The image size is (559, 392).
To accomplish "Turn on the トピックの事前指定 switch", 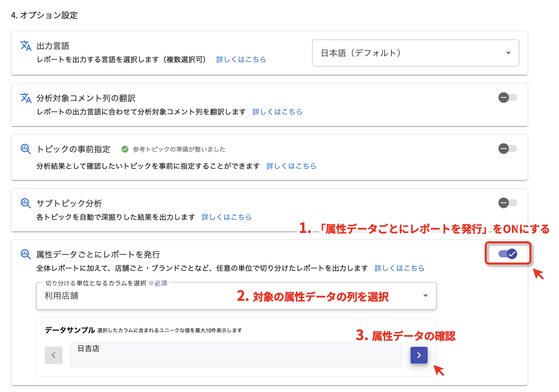I will pyautogui.click(x=507, y=148).
